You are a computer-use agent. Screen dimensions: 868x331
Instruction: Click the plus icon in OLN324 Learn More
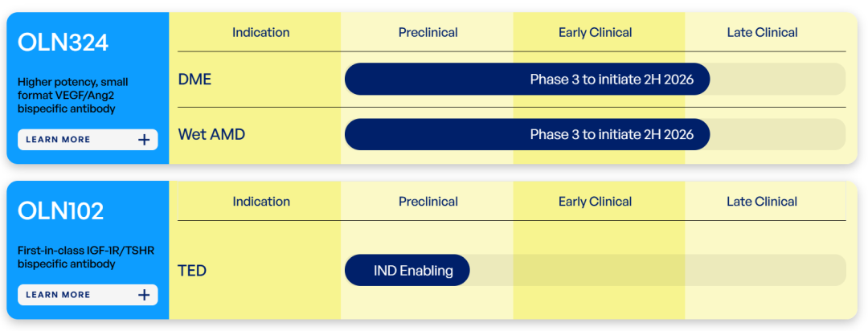(x=144, y=140)
